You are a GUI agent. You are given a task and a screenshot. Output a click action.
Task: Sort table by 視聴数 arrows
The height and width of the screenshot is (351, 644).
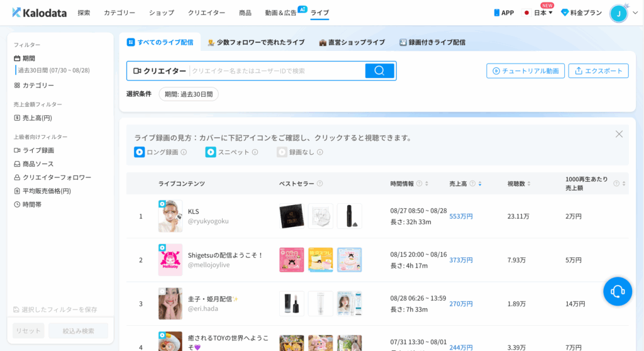tap(528, 183)
